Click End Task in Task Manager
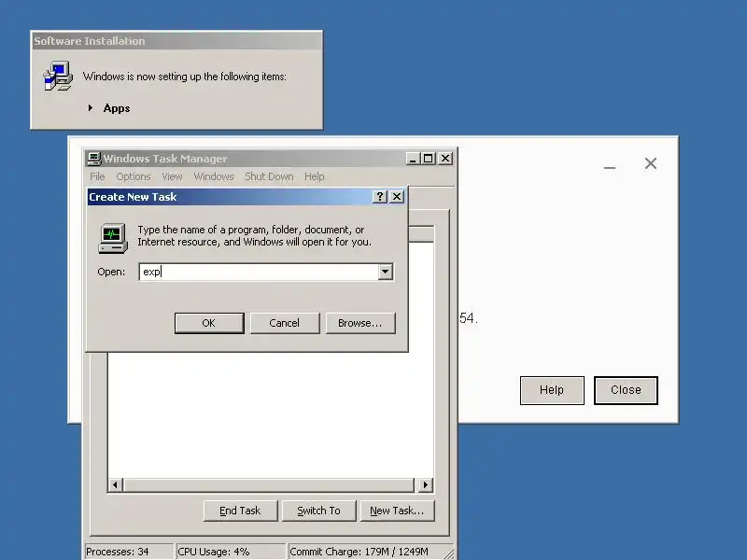The width and height of the screenshot is (747, 560). [240, 511]
